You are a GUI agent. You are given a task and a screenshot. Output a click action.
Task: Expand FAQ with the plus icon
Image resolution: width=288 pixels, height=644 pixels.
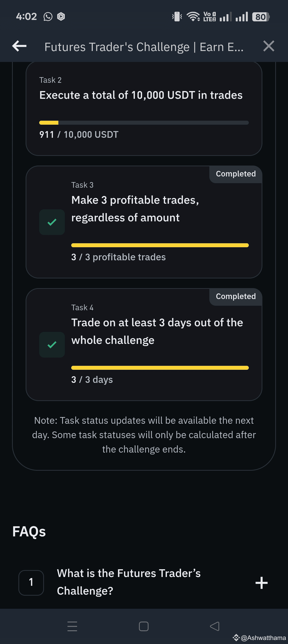[x=261, y=583]
